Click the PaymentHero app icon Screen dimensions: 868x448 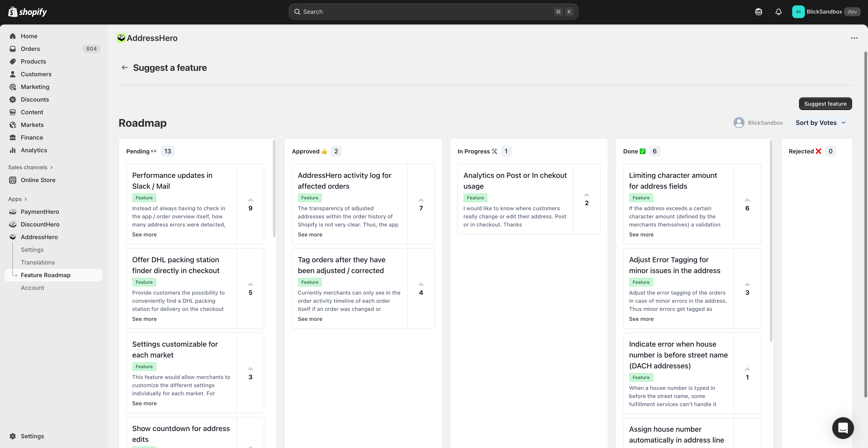[13, 212]
